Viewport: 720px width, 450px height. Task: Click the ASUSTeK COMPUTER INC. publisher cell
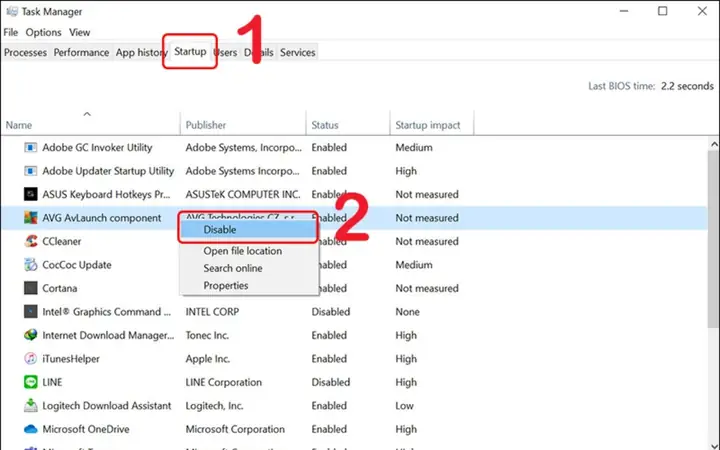[x=243, y=194]
